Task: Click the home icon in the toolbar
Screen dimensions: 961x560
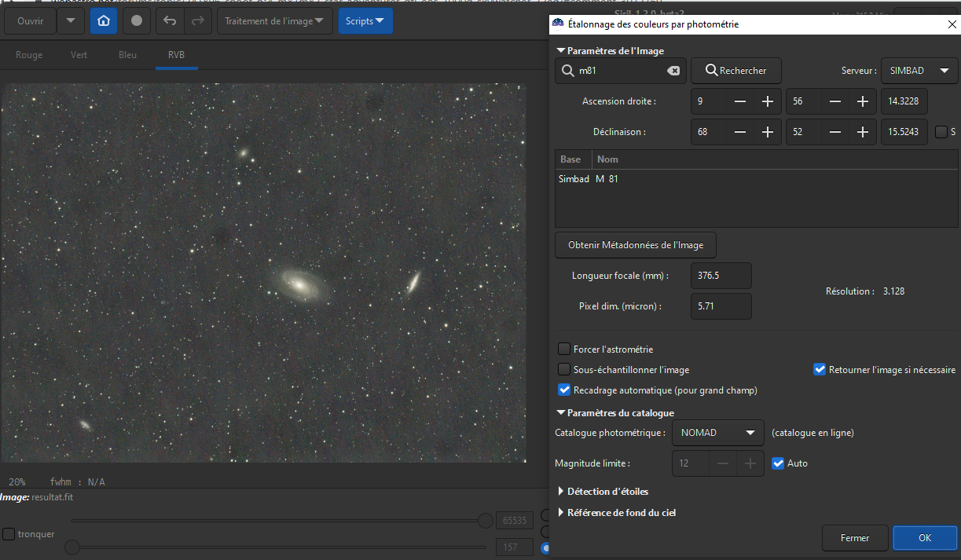Action: [104, 21]
